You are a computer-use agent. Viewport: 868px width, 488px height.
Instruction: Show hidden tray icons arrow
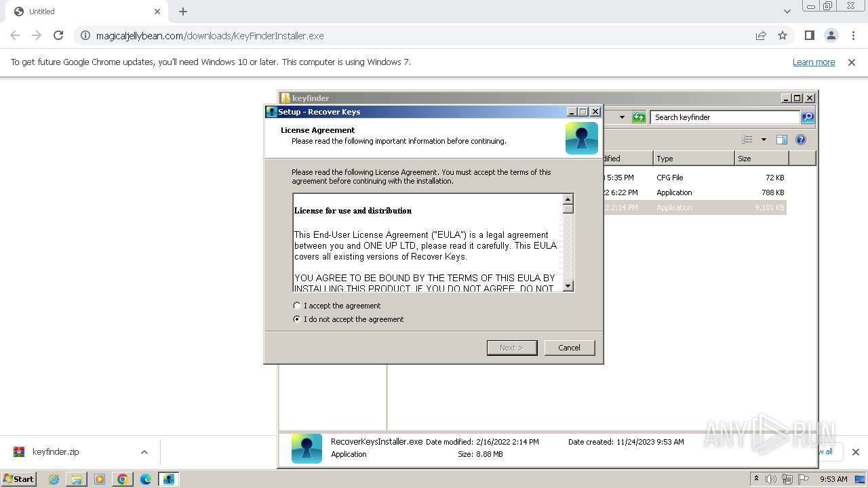756,479
